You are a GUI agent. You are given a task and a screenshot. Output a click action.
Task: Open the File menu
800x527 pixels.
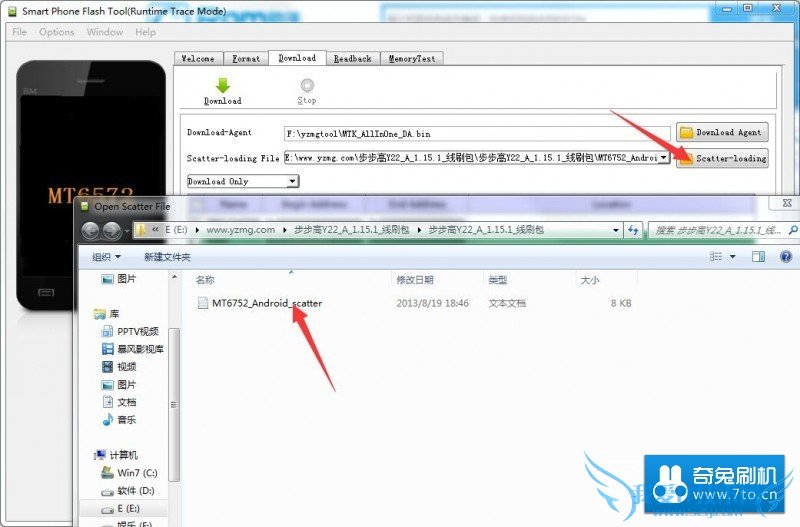pyautogui.click(x=19, y=32)
